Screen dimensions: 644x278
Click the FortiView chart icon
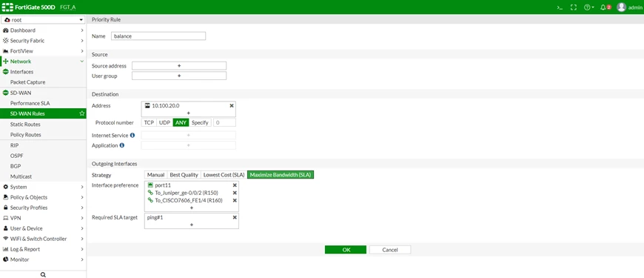tap(6, 51)
